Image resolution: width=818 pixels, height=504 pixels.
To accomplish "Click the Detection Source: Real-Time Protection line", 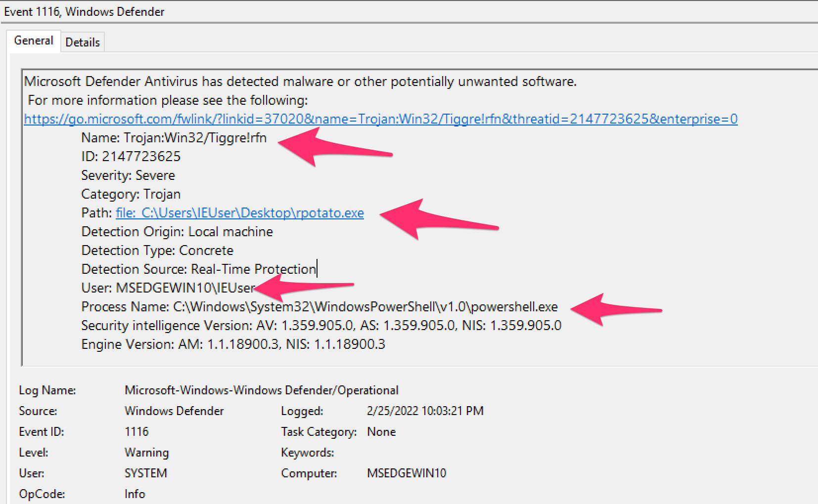I will (198, 269).
